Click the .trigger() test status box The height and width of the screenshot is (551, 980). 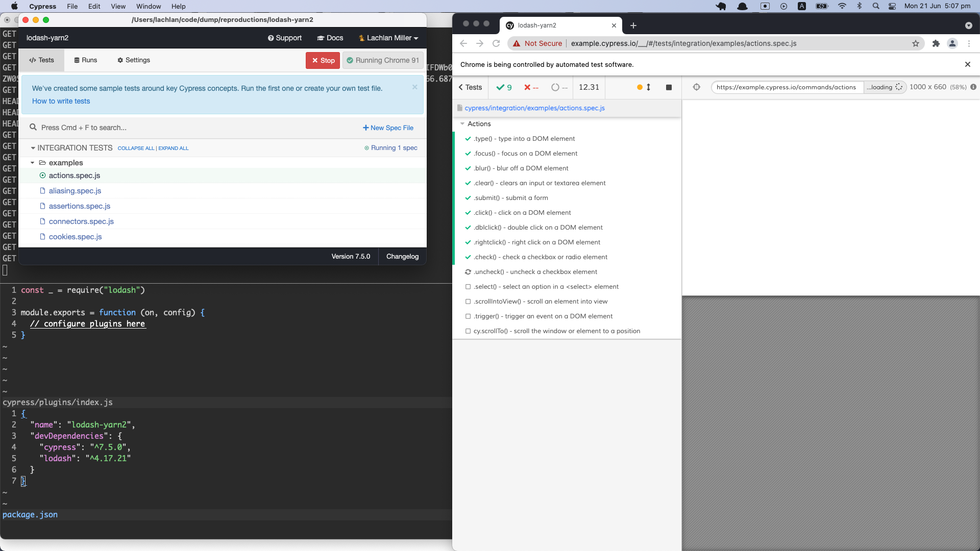coord(468,316)
